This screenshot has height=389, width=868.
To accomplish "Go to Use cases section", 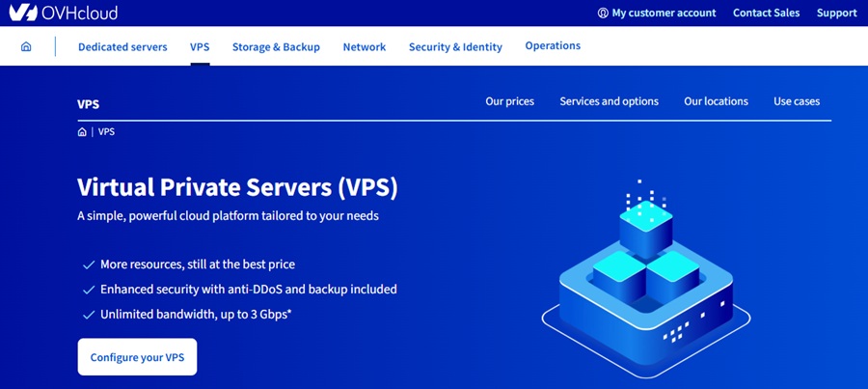I will (x=797, y=101).
